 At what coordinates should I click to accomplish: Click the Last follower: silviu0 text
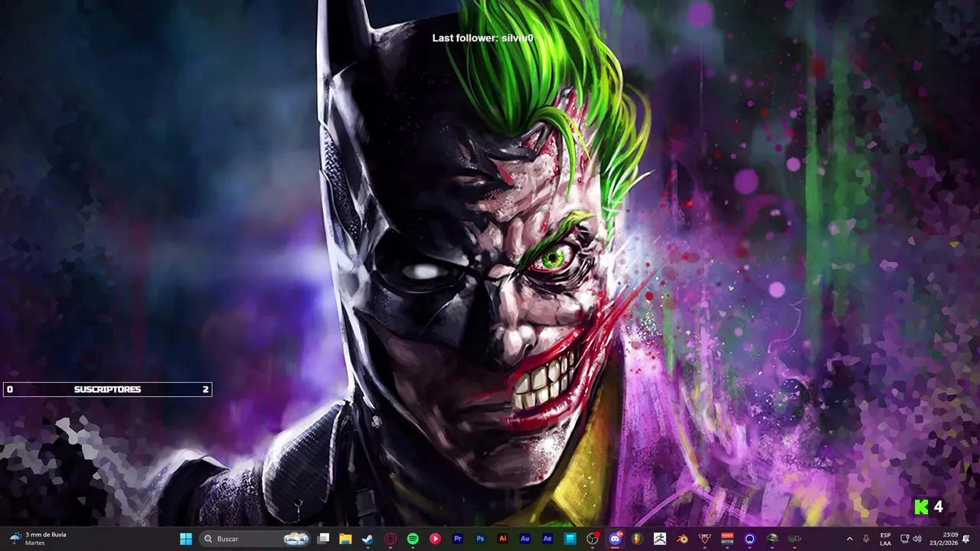point(482,38)
